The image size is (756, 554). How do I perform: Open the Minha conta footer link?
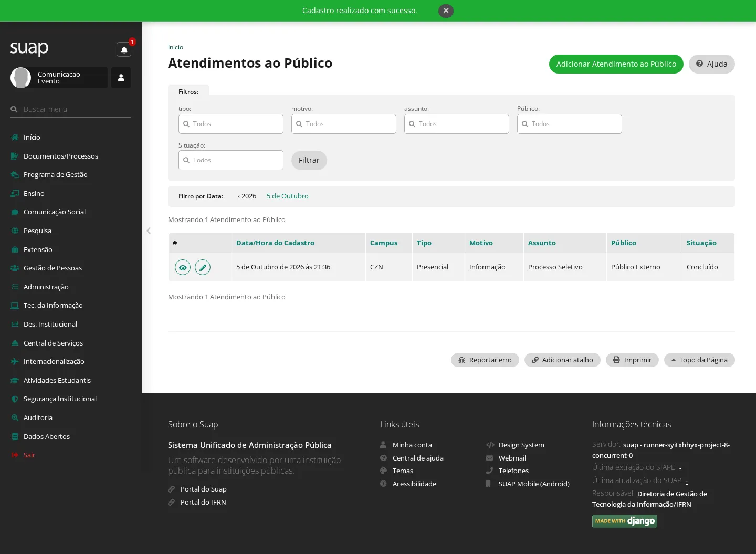[x=412, y=445]
